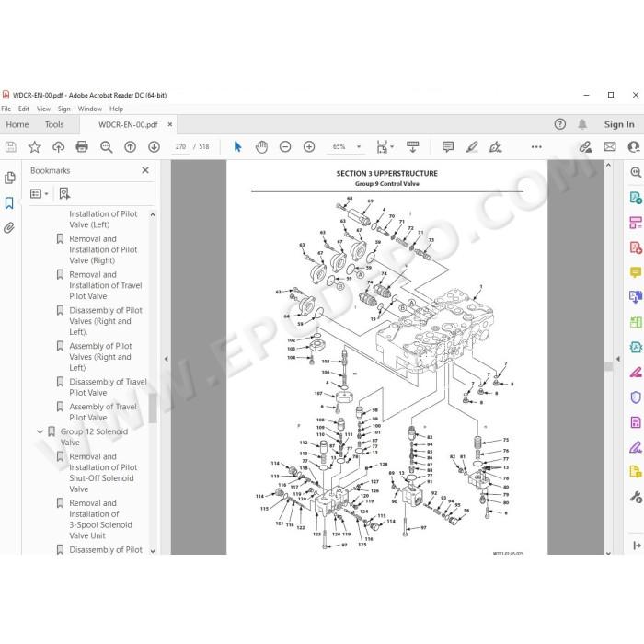Print the document with printer icon

tap(82, 146)
